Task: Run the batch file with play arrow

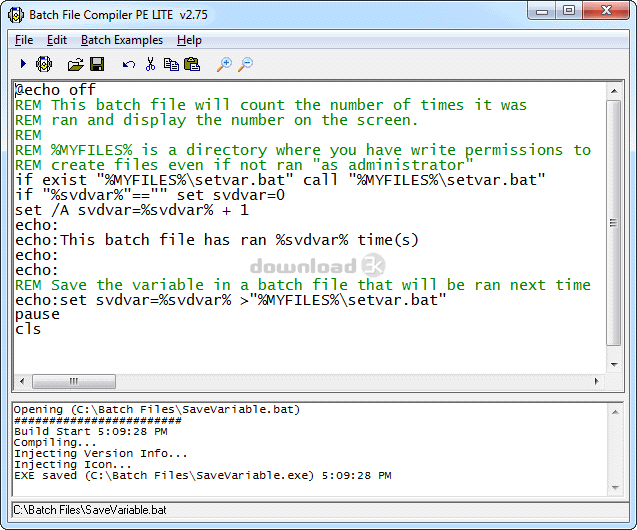Action: tap(23, 64)
